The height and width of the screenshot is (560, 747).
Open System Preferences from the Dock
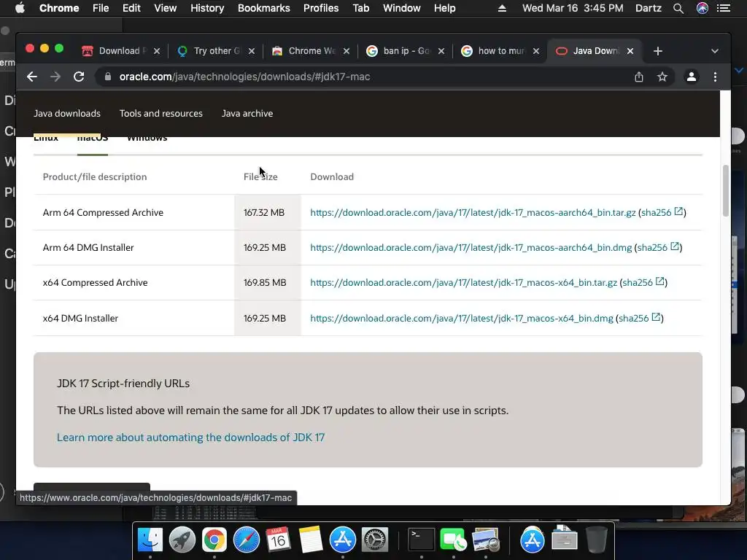(375, 540)
